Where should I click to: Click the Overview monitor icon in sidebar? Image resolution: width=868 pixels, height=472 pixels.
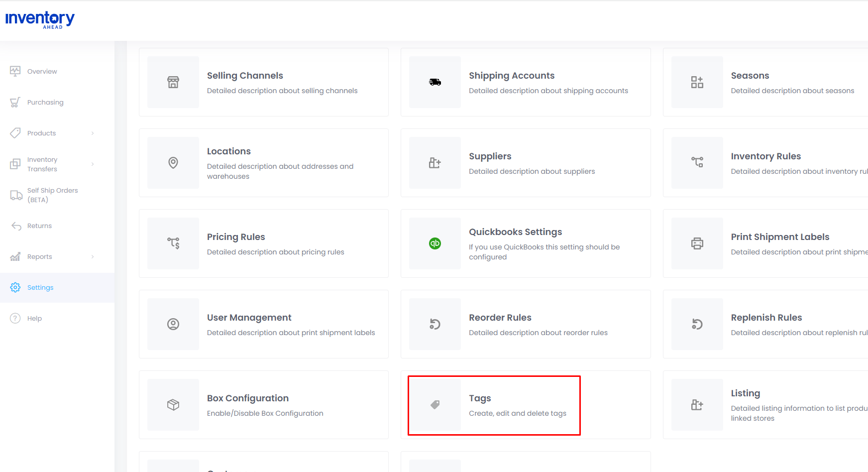pyautogui.click(x=15, y=71)
